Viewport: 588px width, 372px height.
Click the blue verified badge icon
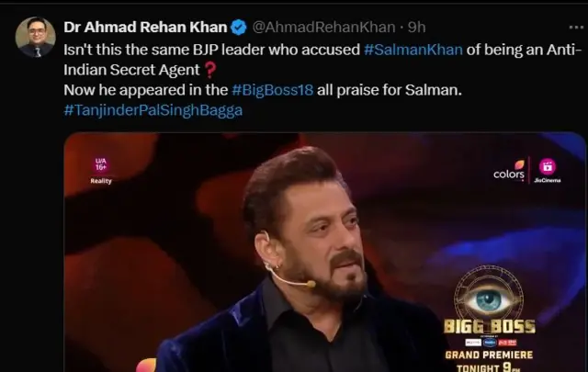click(x=239, y=28)
